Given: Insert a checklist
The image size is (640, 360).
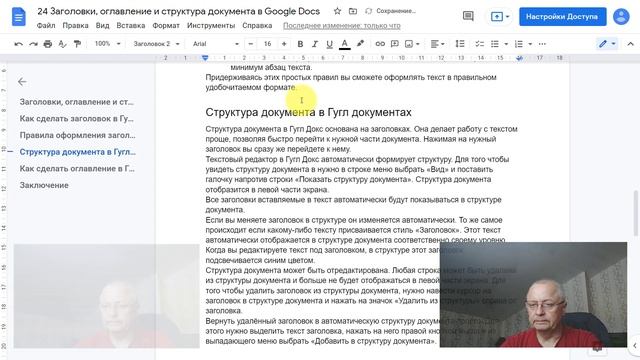Looking at the screenshot, I should point(479,44).
